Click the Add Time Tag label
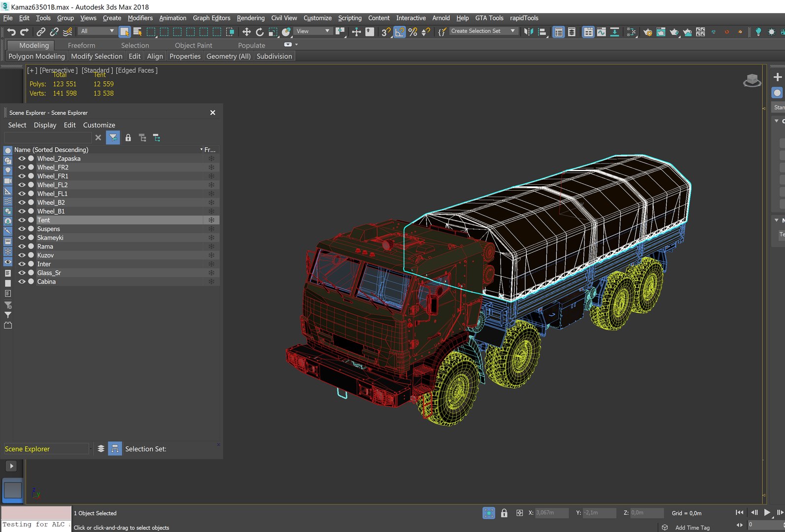This screenshot has height=532, width=785. click(x=692, y=528)
